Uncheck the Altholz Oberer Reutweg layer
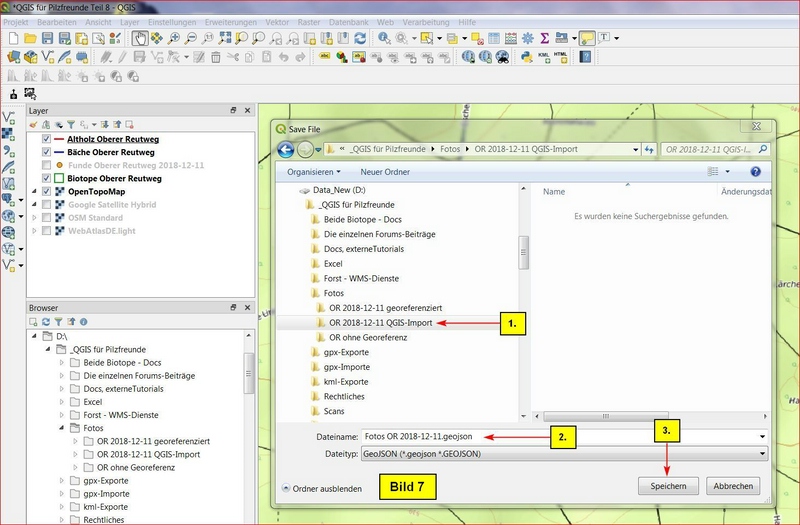 point(46,139)
